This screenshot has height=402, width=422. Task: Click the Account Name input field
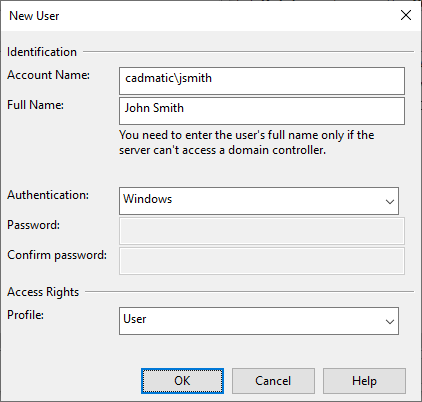(262, 81)
